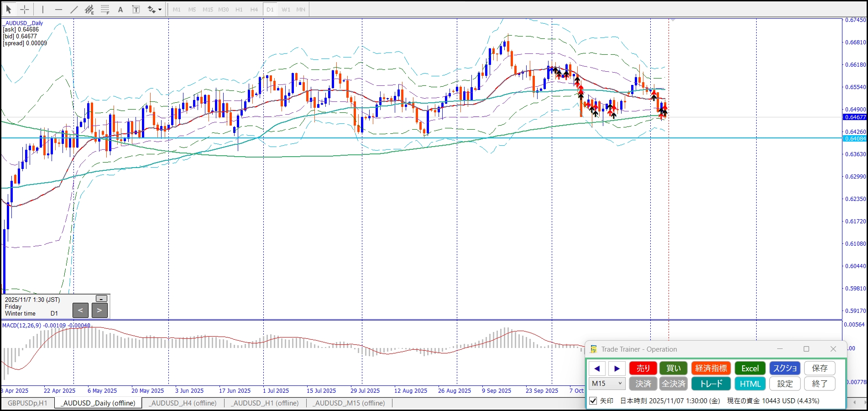The image size is (868, 411).
Task: Toggle the D1 timeframe button
Action: pyautogui.click(x=270, y=9)
